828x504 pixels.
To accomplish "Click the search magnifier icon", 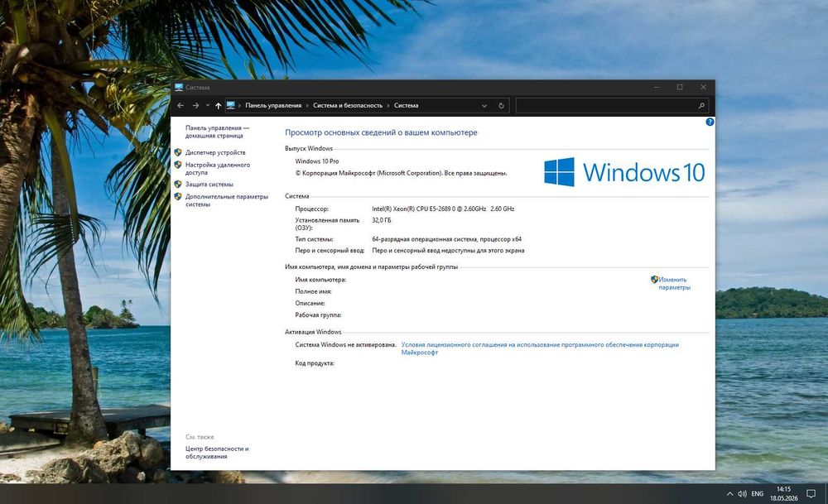I will pos(701,106).
